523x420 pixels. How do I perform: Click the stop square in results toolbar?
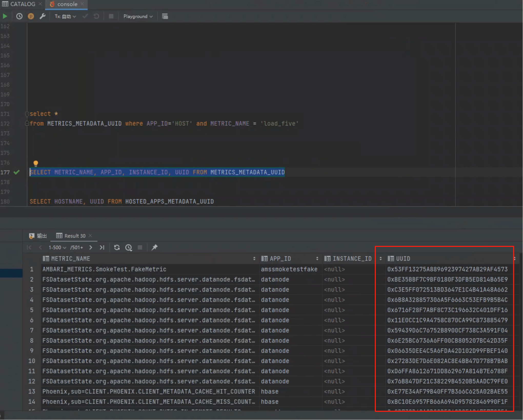[140, 247]
